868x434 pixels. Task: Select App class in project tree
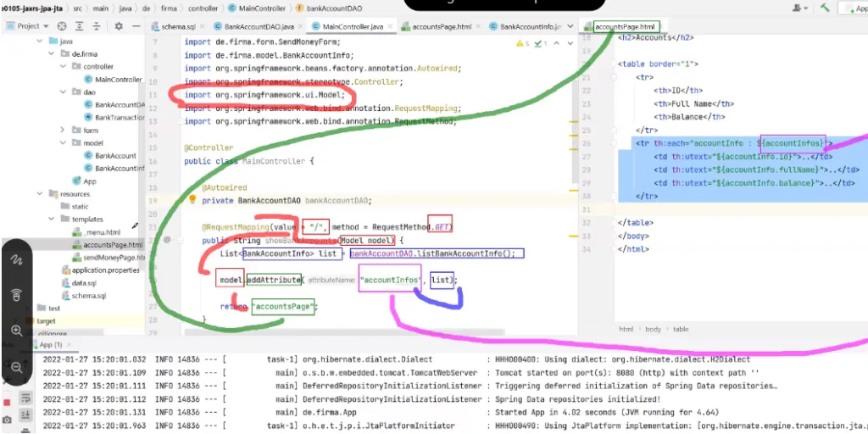coord(85,181)
